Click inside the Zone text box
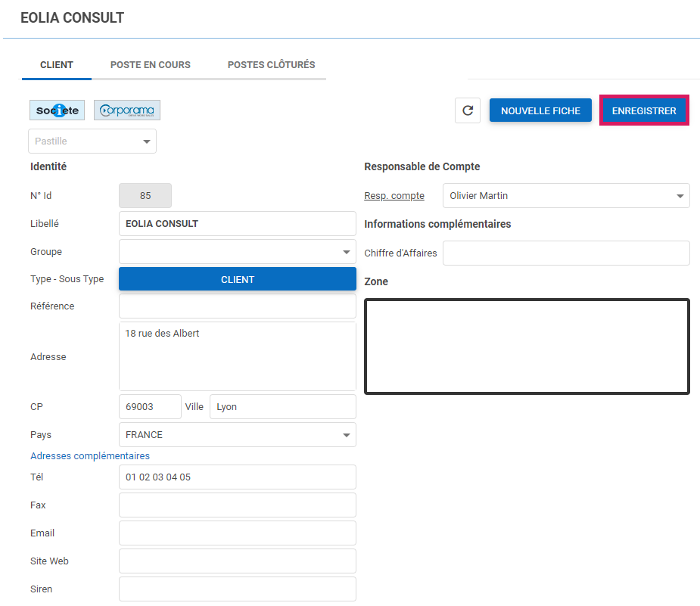The height and width of the screenshot is (606, 700). click(x=527, y=347)
